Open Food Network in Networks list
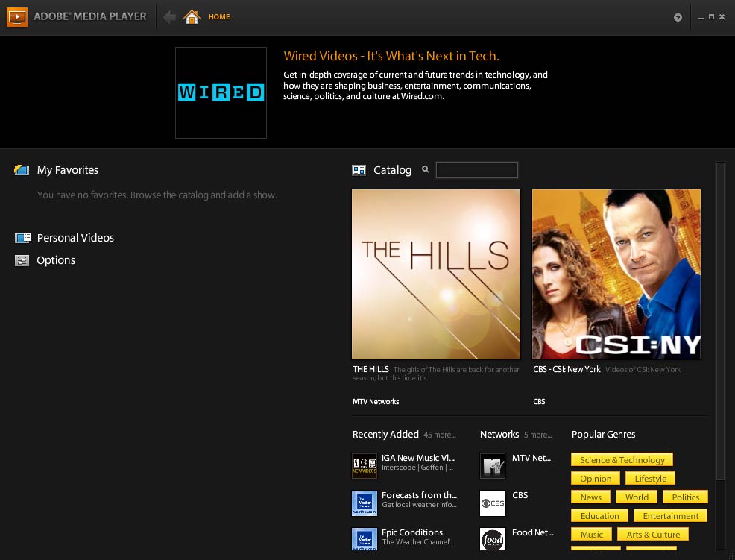The width and height of the screenshot is (735, 560). tap(533, 532)
